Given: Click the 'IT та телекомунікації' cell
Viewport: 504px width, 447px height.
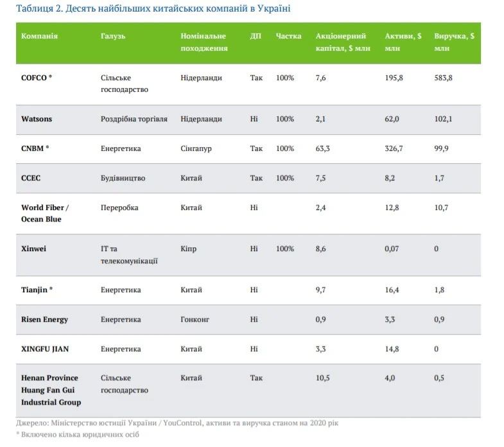Looking at the screenshot, I should [129, 255].
